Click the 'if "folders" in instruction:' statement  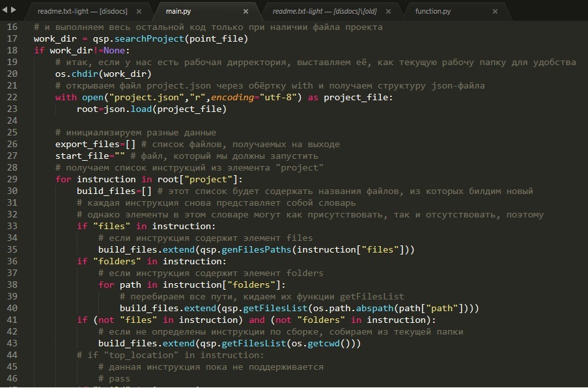click(x=152, y=261)
